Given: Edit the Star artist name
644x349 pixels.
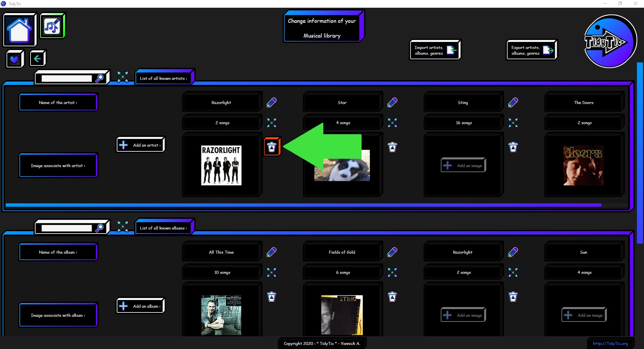Looking at the screenshot, I should click(x=392, y=102).
